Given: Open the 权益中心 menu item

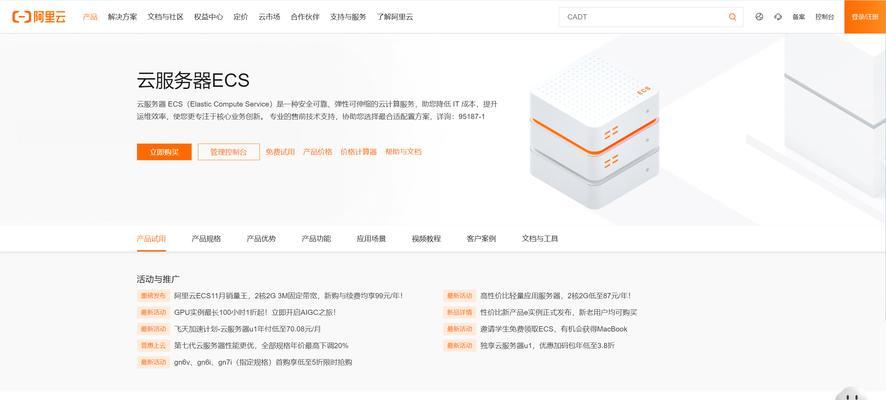Looking at the screenshot, I should point(209,17).
